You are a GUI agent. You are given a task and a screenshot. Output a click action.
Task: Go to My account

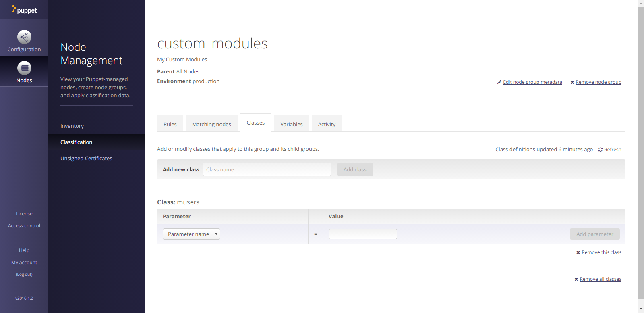click(24, 263)
